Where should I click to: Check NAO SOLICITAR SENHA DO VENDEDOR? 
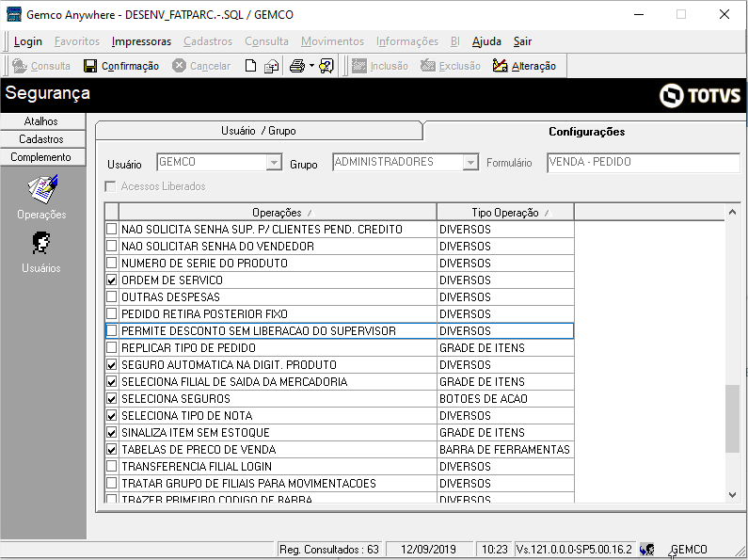point(112,247)
